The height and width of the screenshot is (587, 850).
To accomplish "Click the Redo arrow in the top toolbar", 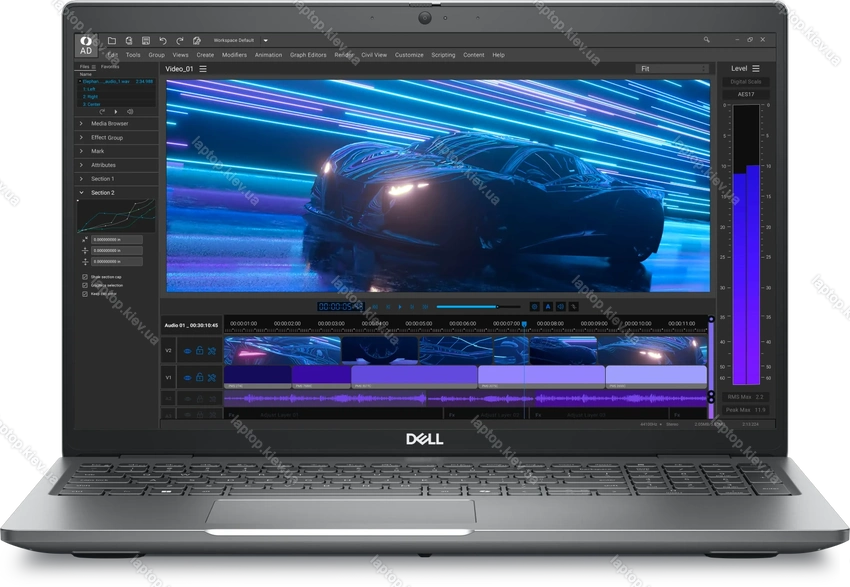I will [178, 40].
